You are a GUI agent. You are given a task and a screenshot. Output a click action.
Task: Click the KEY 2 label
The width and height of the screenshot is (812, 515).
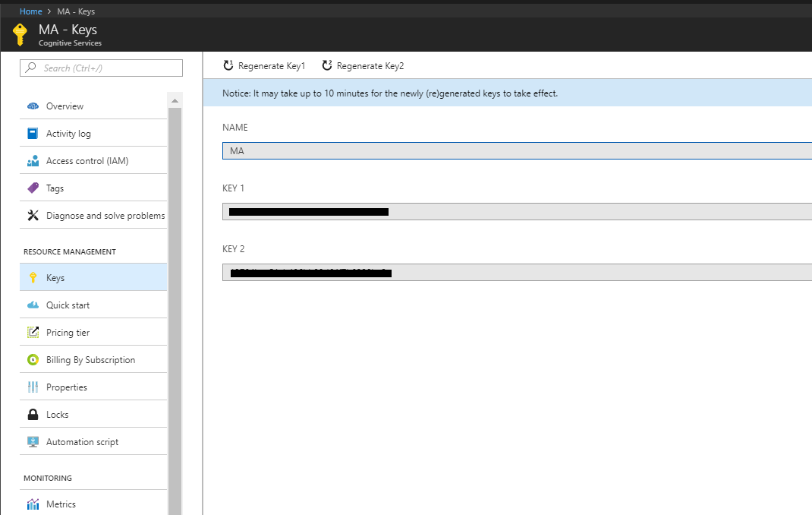[234, 248]
